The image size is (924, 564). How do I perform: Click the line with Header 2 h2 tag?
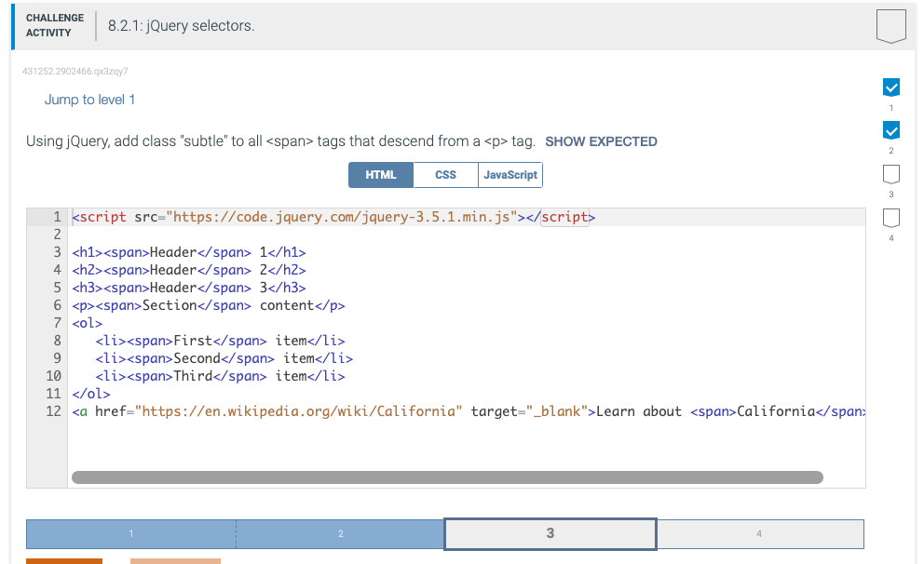[x=189, y=270]
